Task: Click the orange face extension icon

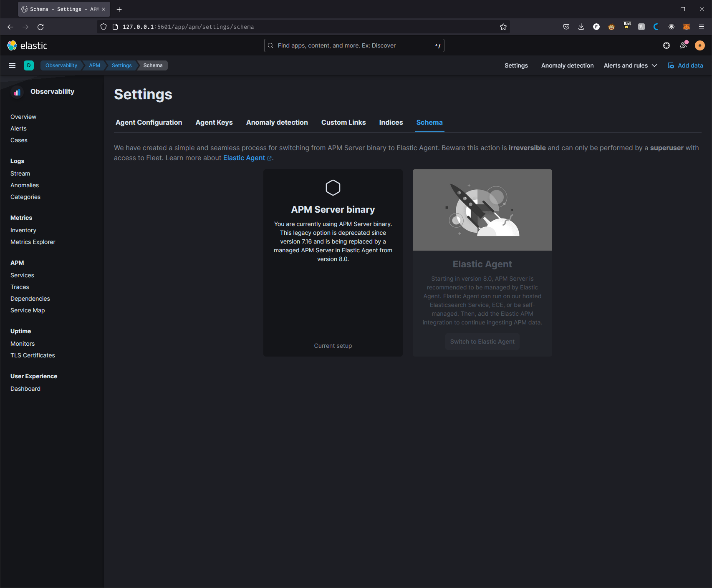Action: point(611,27)
